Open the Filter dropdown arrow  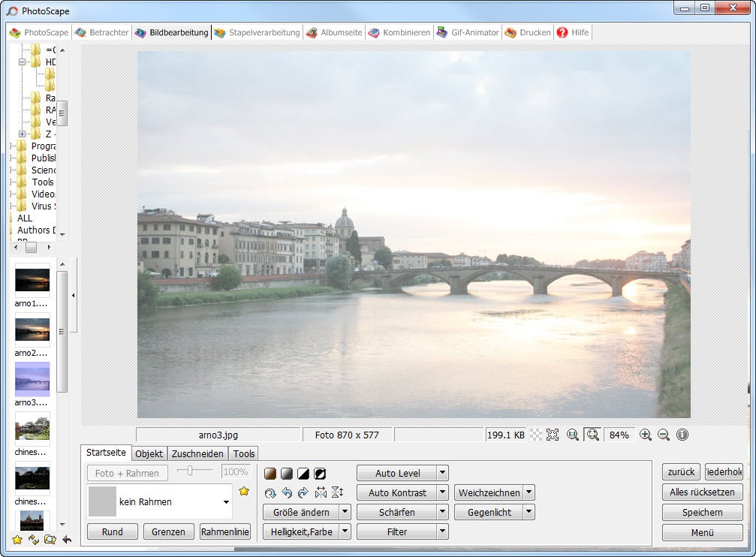click(442, 532)
